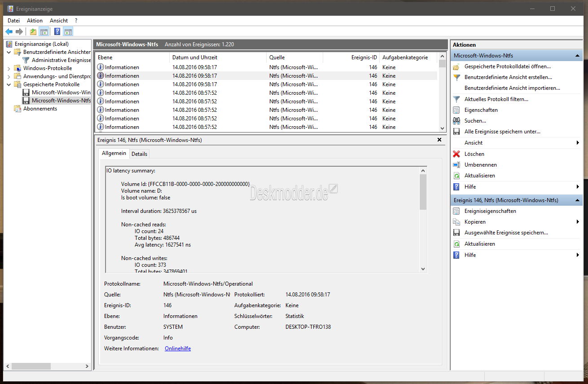Viewport: 588px width, 384px height.
Task: Expand the Windows-Protokolle tree node
Action: (9, 68)
